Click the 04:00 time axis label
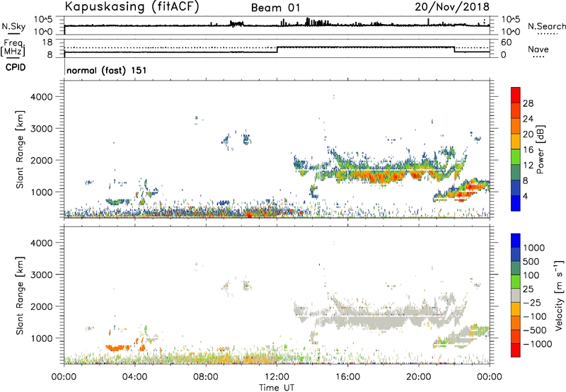 click(x=135, y=377)
